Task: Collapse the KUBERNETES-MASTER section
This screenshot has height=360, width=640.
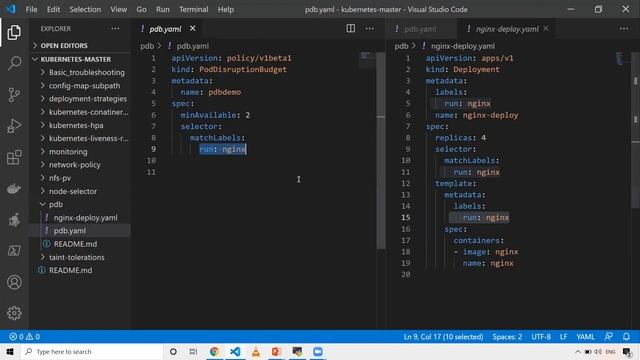Action: click(x=81, y=59)
